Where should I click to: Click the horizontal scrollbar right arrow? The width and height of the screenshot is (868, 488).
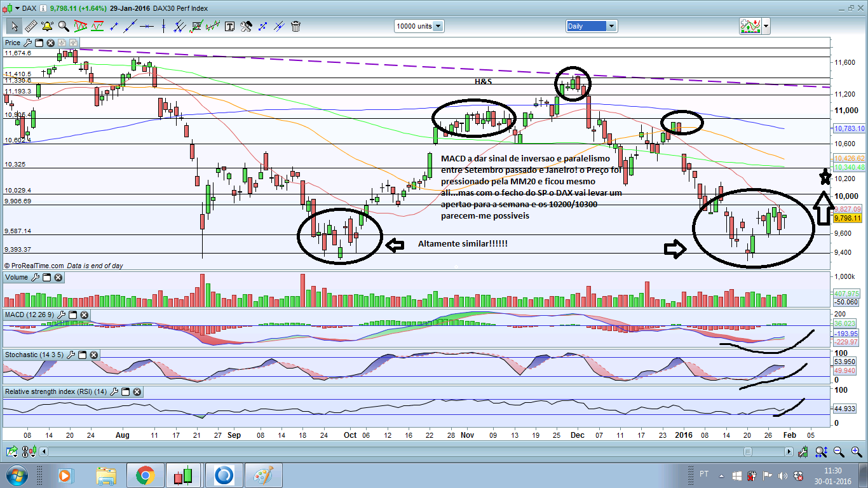pyautogui.click(x=789, y=452)
